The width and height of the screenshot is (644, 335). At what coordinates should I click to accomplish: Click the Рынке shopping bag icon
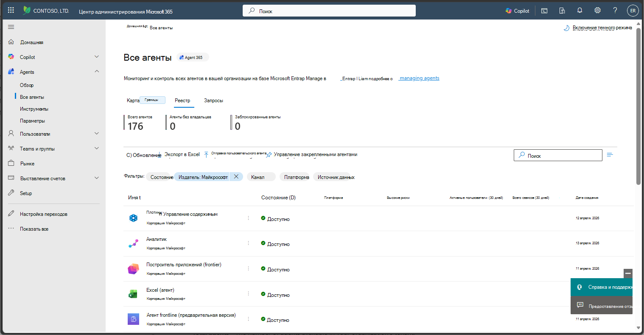pos(11,163)
